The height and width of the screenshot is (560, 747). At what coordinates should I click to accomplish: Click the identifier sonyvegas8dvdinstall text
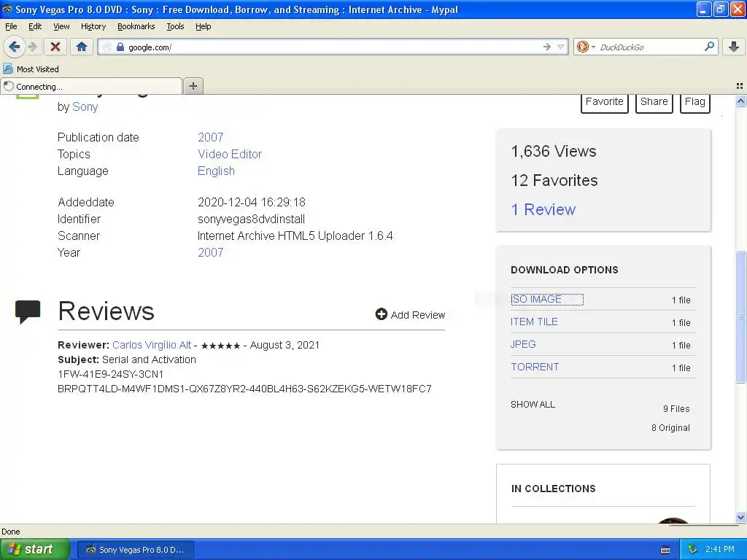251,219
